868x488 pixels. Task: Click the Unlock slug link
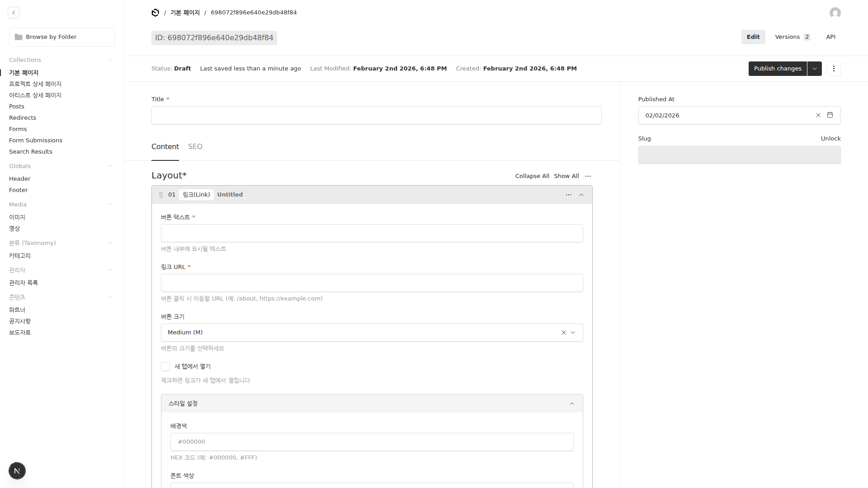[830, 139]
